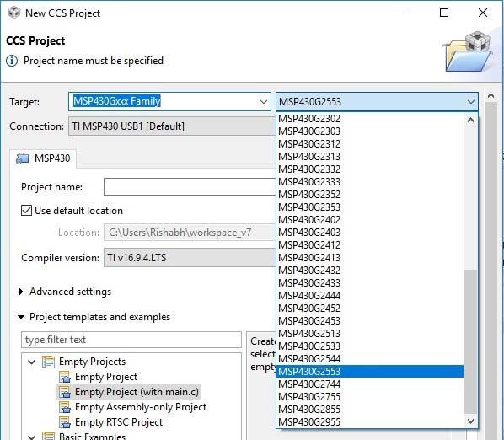Viewport: 504px width, 440px height.
Task: Choose MSP430G2413 in the device list
Action: 370,258
